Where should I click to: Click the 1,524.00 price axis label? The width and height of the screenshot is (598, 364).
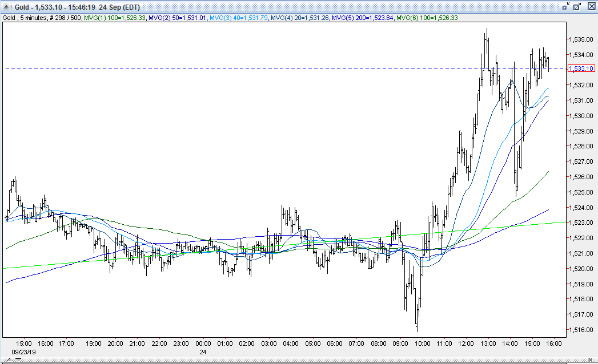point(581,208)
